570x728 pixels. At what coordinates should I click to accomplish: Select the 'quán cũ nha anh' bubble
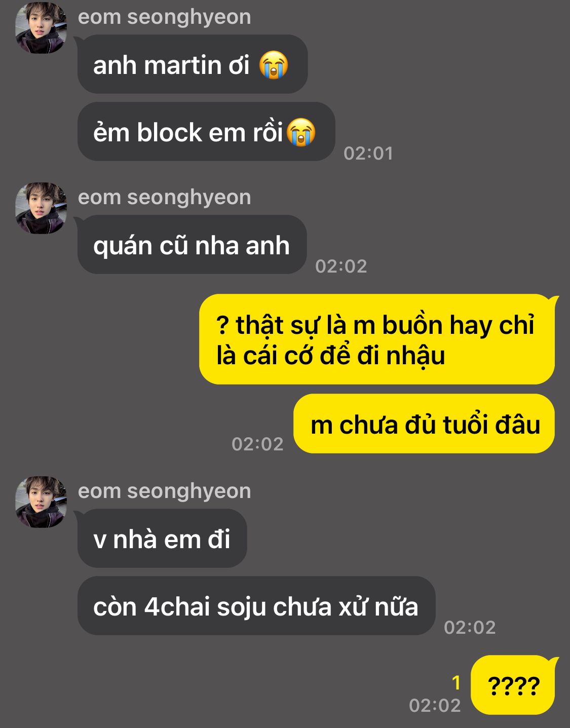pos(192,245)
